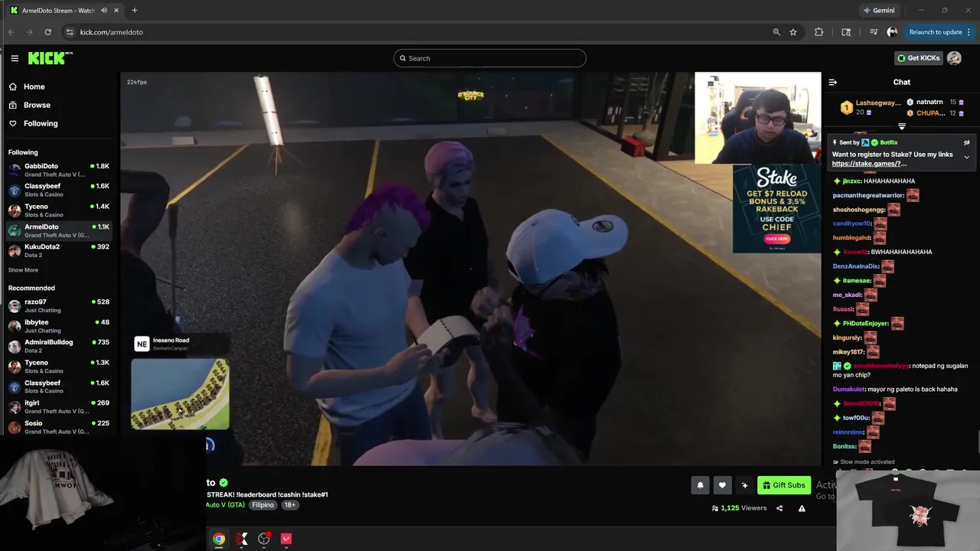Open Classybeef under Recommended list
The width and height of the screenshot is (980, 551).
(59, 386)
